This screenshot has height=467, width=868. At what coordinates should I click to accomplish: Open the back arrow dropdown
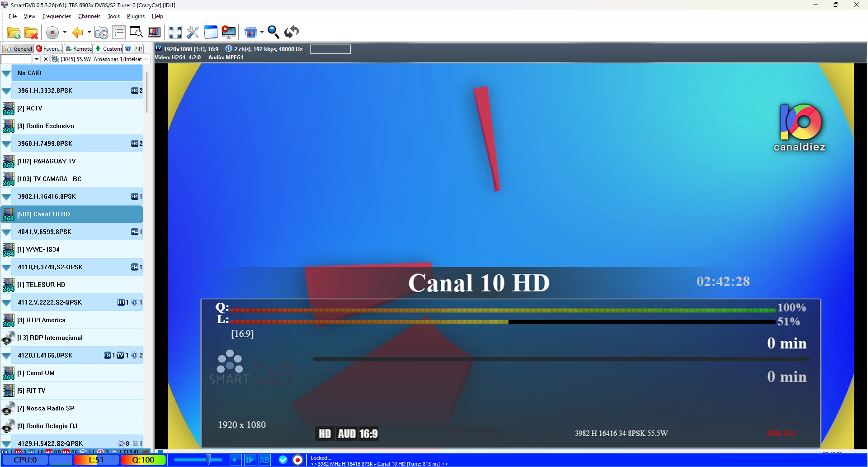pos(89,33)
